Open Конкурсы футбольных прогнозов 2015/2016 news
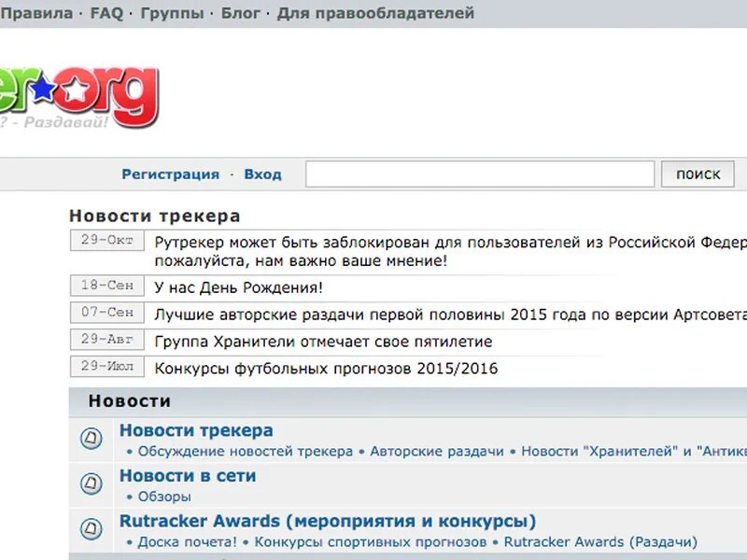This screenshot has height=560, width=747. pyautogui.click(x=326, y=369)
